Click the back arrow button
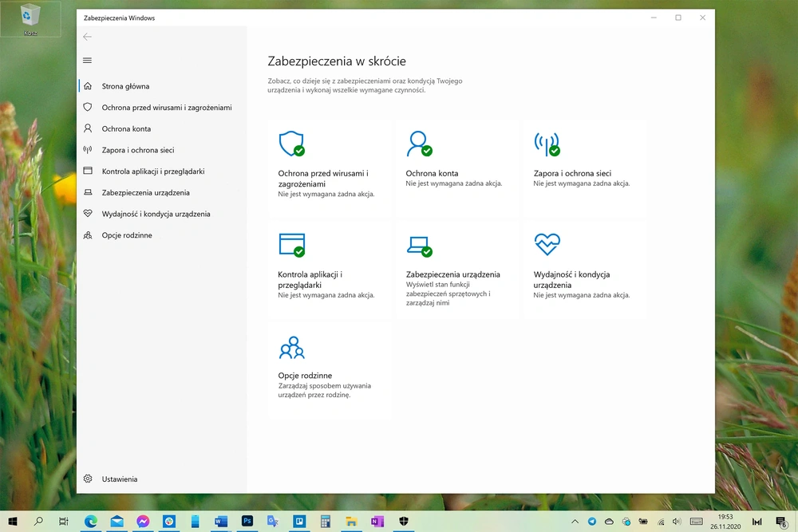Image resolution: width=798 pixels, height=532 pixels. coord(88,37)
